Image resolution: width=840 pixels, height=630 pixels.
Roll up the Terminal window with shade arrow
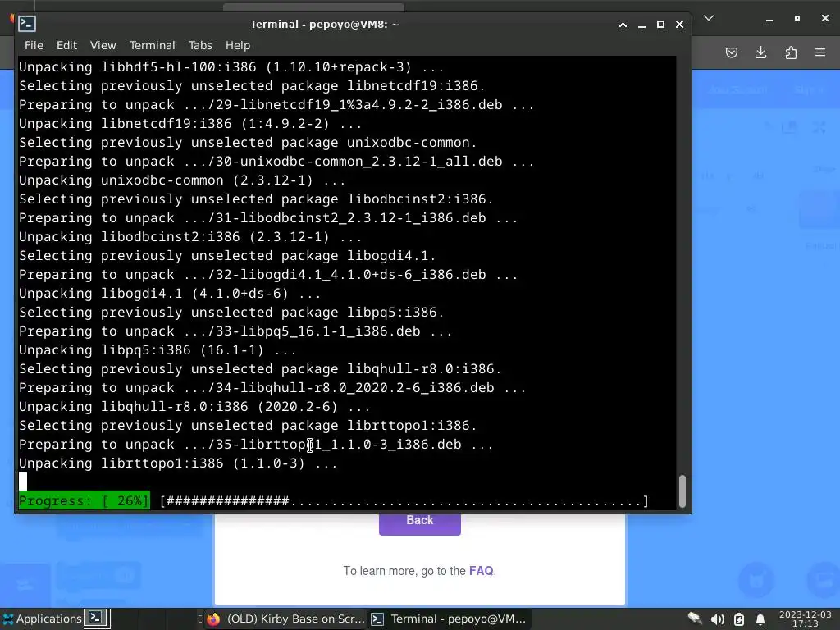pyautogui.click(x=623, y=25)
